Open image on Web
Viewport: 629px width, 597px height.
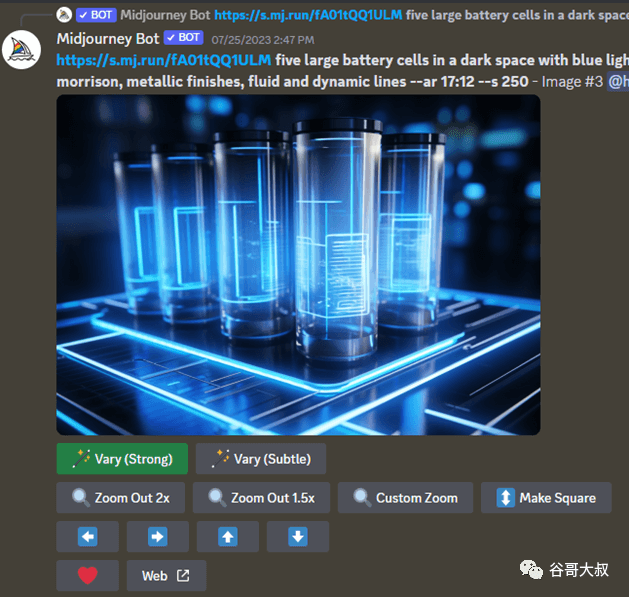click(x=166, y=575)
